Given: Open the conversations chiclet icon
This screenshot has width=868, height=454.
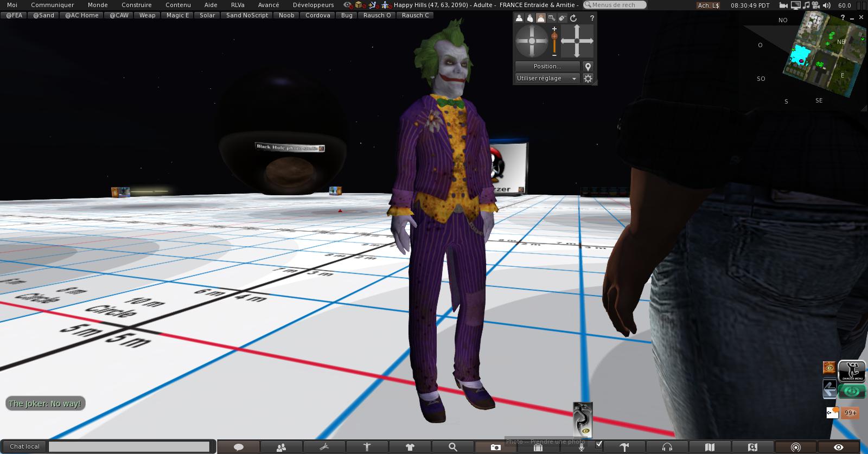Looking at the screenshot, I should [x=832, y=413].
